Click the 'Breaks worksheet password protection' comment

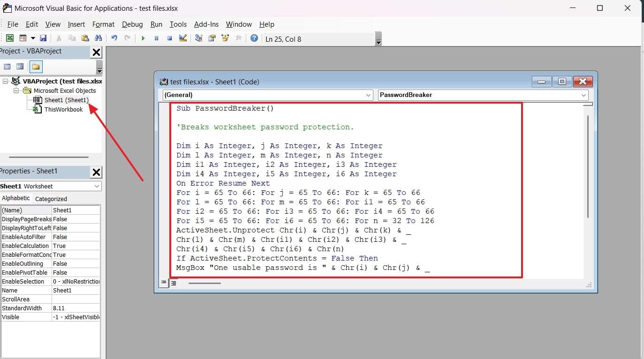point(265,127)
